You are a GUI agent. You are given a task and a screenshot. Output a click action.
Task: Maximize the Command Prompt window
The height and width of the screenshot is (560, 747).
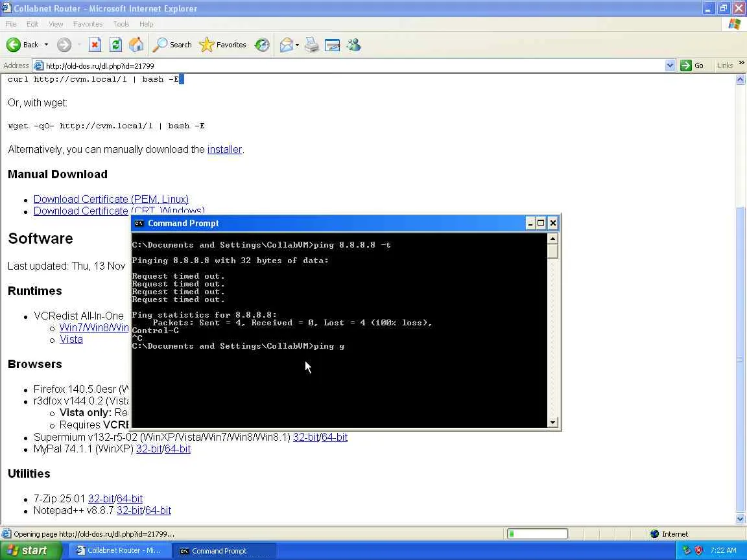point(541,224)
